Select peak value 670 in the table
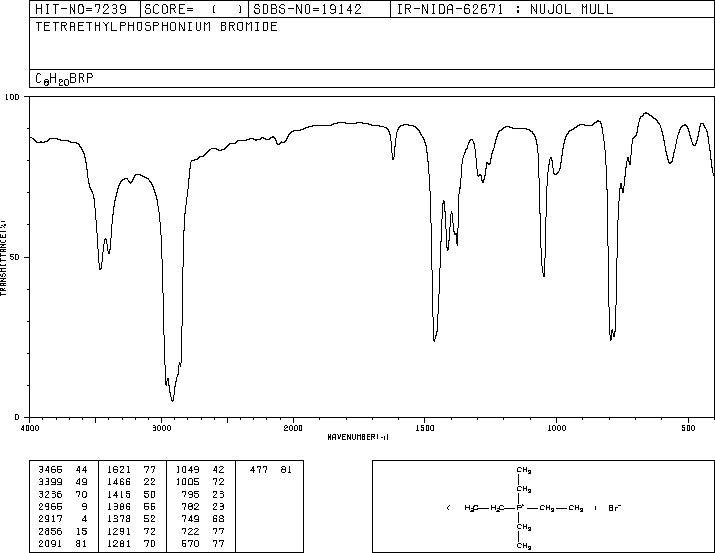The height and width of the screenshot is (553, 715). click(x=191, y=543)
